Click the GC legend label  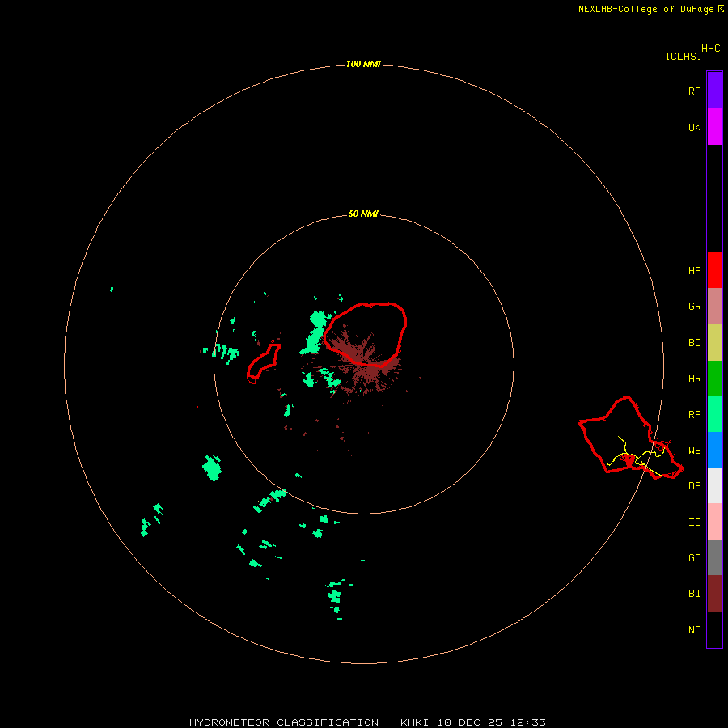(x=695, y=558)
